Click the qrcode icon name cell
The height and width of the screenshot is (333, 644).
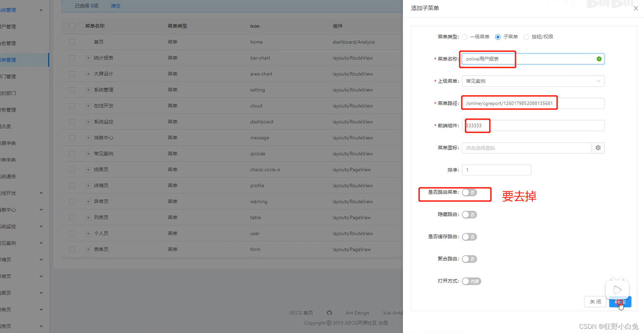[258, 154]
